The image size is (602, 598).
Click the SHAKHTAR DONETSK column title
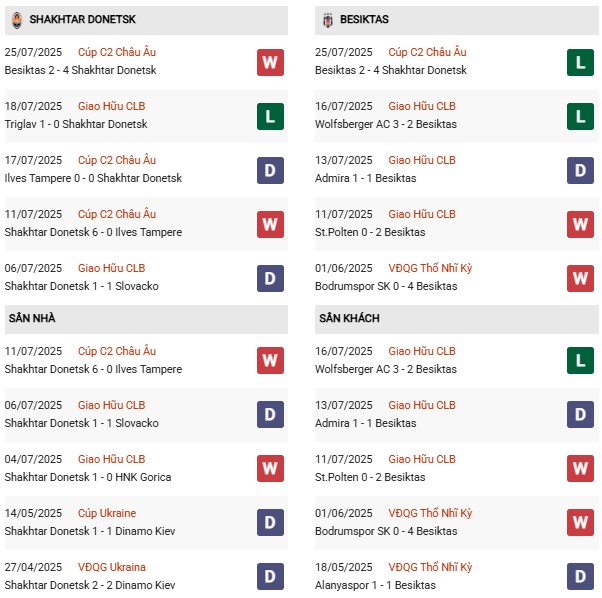pyautogui.click(x=83, y=19)
